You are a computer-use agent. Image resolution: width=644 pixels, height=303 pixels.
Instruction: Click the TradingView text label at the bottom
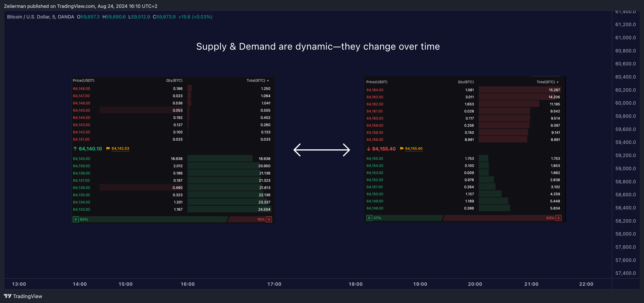[x=27, y=296]
